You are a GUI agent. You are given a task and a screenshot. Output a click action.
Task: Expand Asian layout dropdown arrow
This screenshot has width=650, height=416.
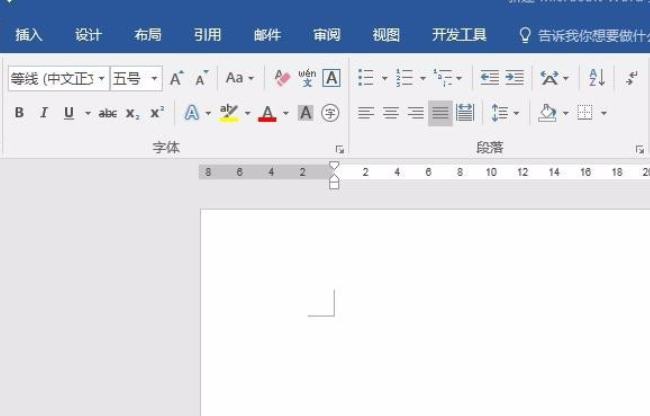[565, 78]
